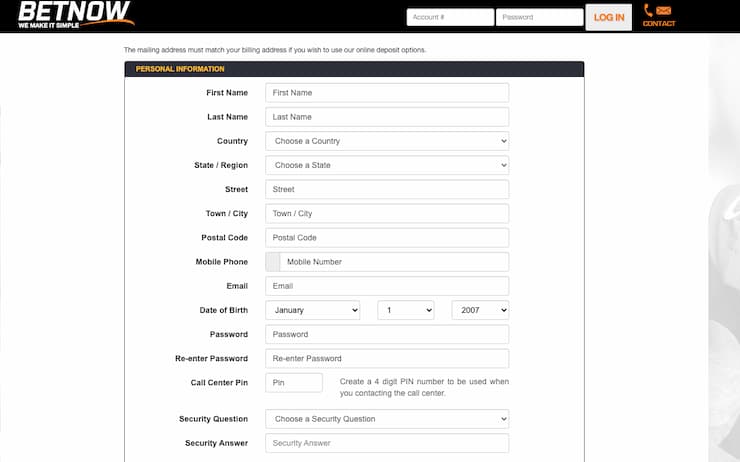Open the birth day dropdown showing 1
The image size is (740, 462).
tap(406, 310)
